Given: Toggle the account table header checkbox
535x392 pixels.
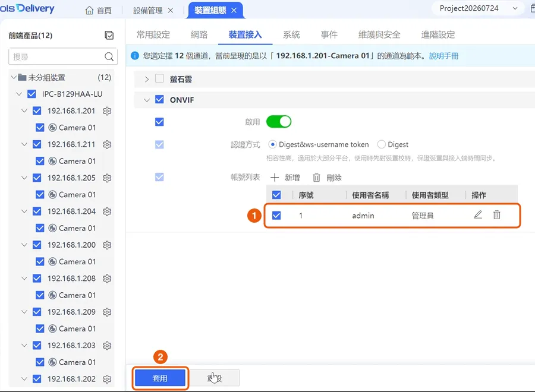Looking at the screenshot, I should [x=276, y=195].
